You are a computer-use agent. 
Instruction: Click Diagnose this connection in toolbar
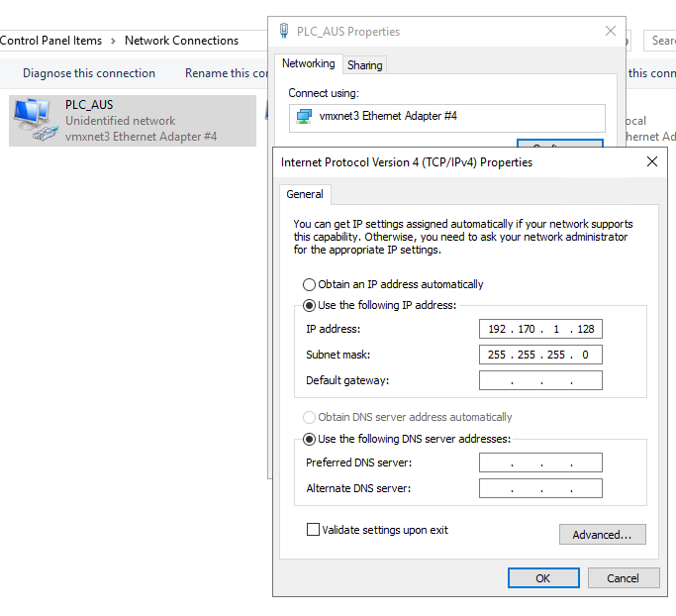pyautogui.click(x=89, y=73)
